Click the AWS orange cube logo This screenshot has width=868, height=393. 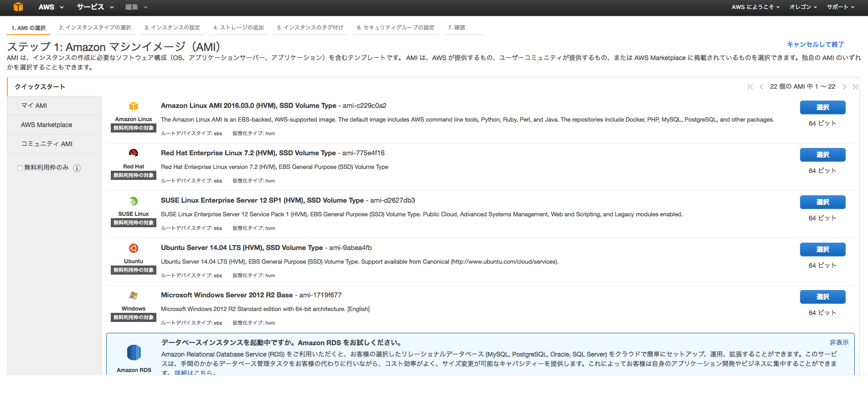click(18, 7)
